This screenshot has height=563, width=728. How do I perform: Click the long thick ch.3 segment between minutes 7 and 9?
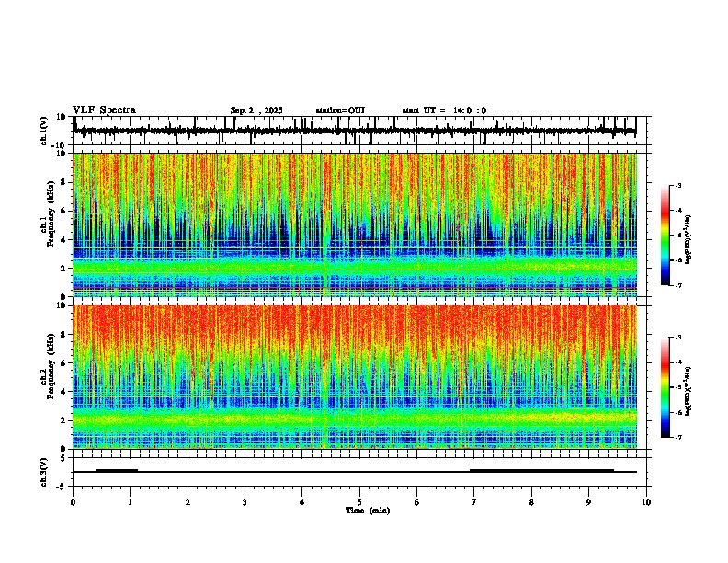point(541,470)
